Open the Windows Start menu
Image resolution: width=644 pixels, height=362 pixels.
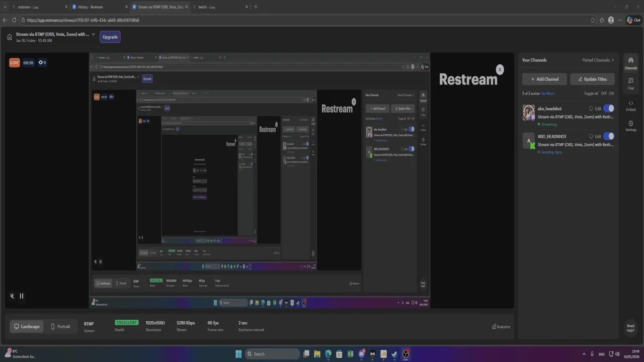238,354
